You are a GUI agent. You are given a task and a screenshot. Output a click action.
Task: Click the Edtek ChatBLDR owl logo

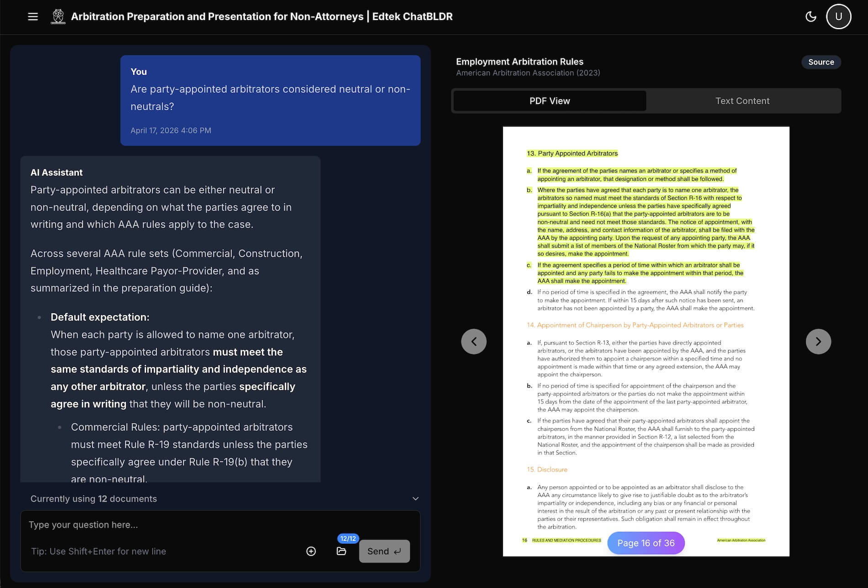58,16
